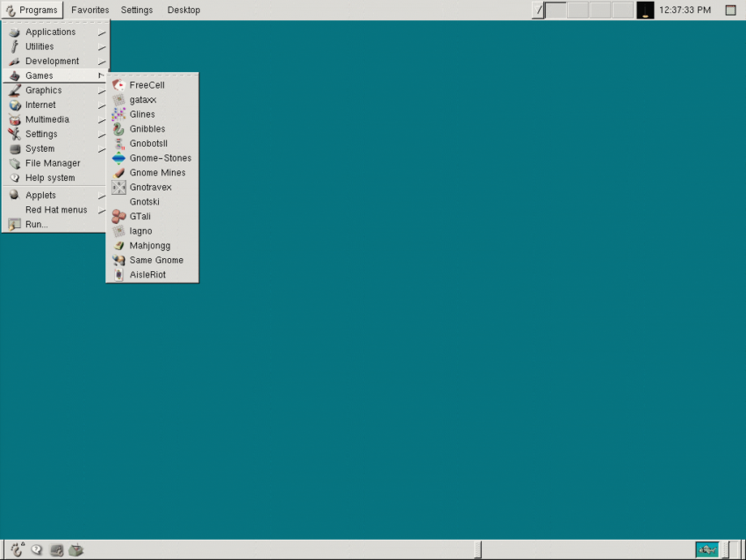Start the Glines game
The height and width of the screenshot is (560, 746).
[152, 114]
